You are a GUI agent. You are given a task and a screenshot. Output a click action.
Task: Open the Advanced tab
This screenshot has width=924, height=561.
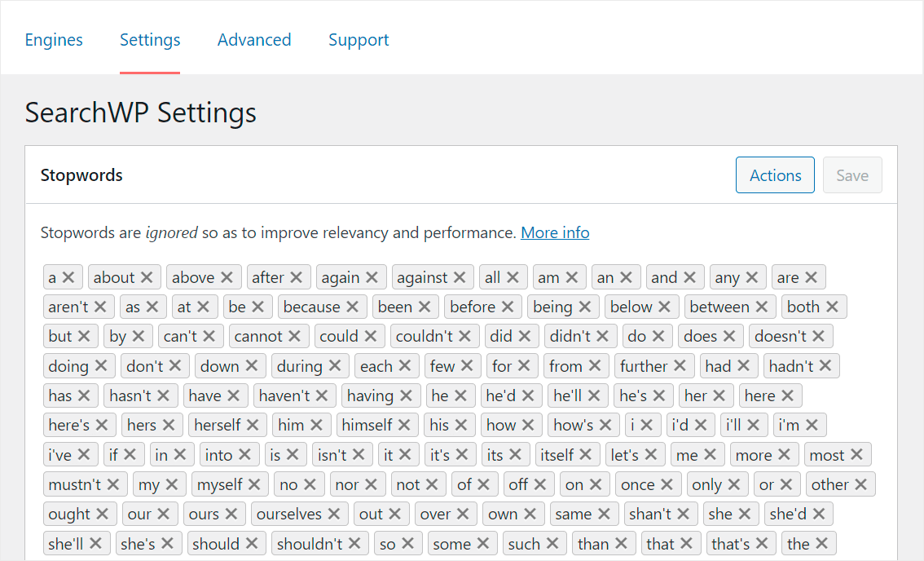click(254, 39)
